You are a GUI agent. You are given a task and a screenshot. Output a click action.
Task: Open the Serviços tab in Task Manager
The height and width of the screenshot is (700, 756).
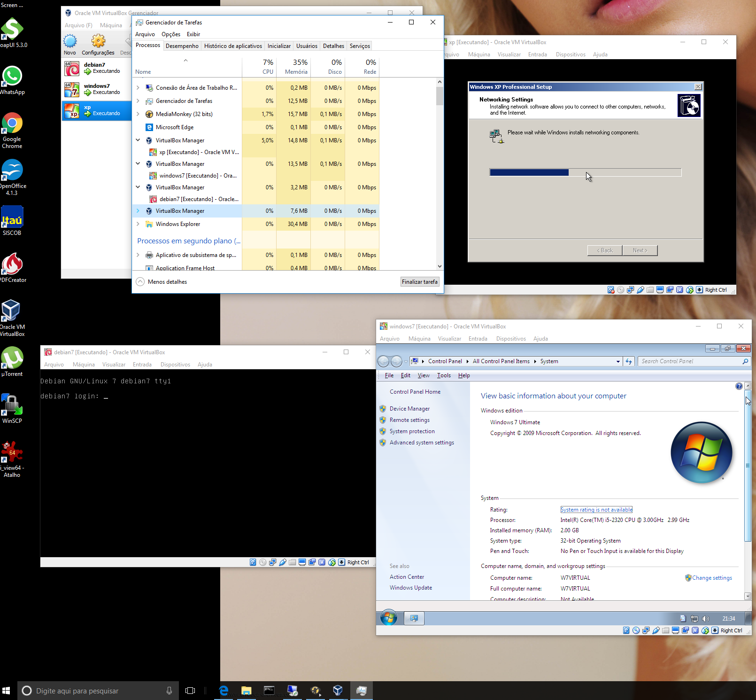point(360,46)
